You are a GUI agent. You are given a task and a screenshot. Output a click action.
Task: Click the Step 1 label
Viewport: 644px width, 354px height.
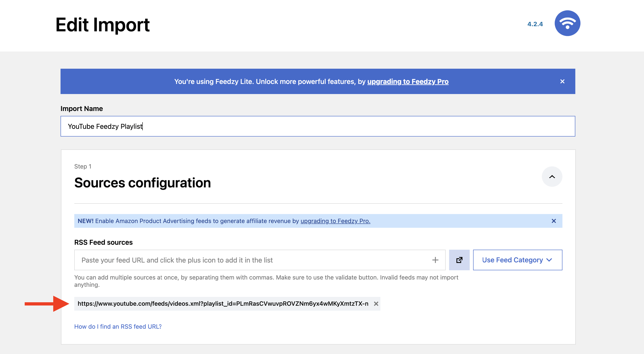pos(82,167)
